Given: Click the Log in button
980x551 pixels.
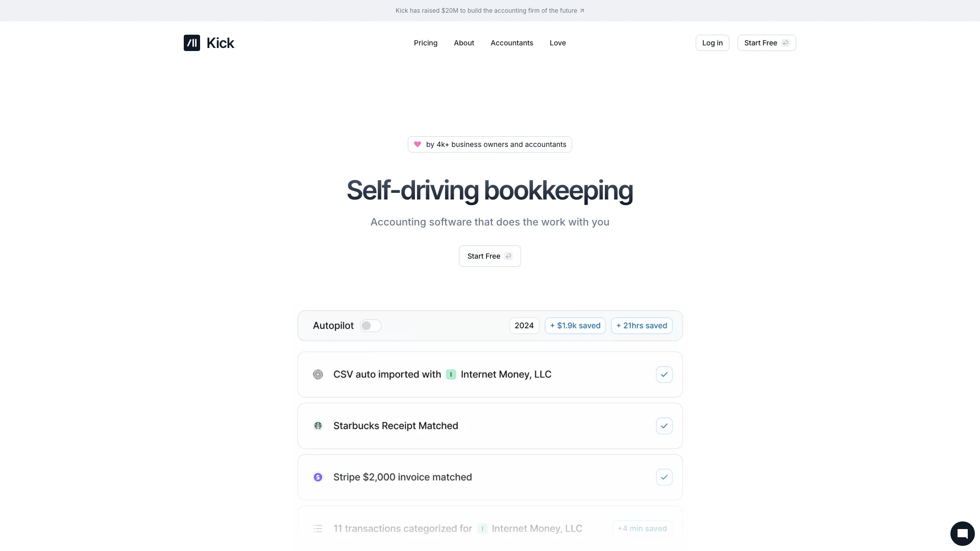Looking at the screenshot, I should tap(712, 43).
